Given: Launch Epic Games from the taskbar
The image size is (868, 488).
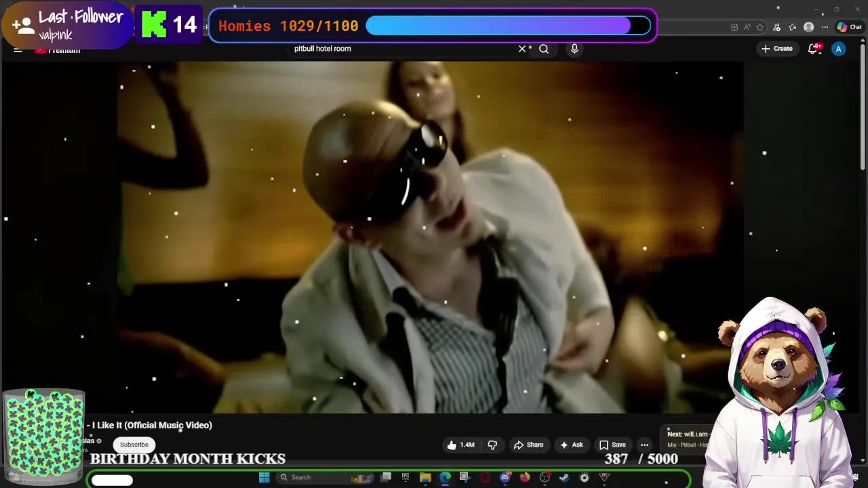Looking at the screenshot, I should pyautogui.click(x=405, y=477).
